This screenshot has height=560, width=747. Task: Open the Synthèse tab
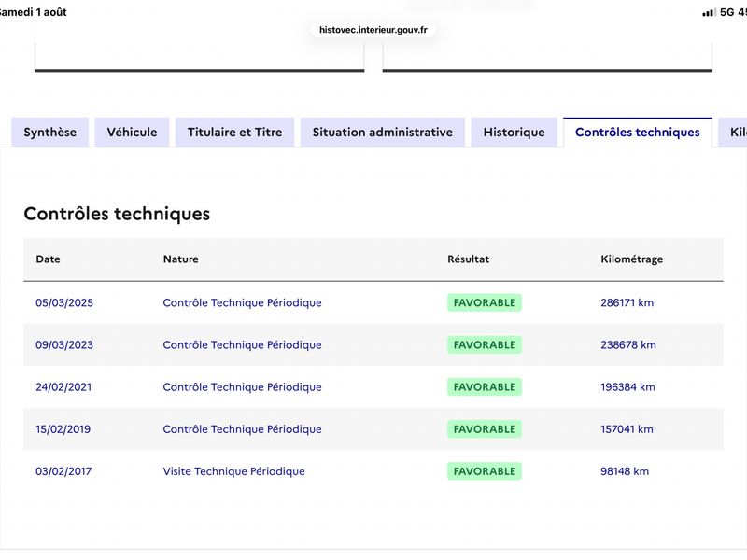(50, 132)
